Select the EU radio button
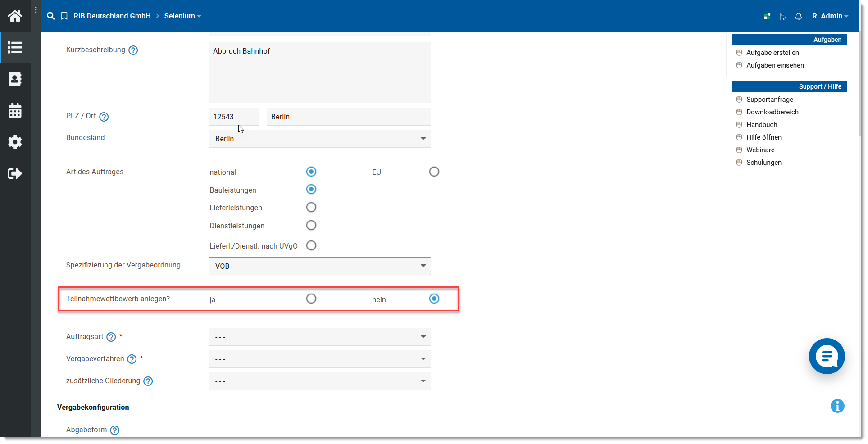 pyautogui.click(x=434, y=172)
